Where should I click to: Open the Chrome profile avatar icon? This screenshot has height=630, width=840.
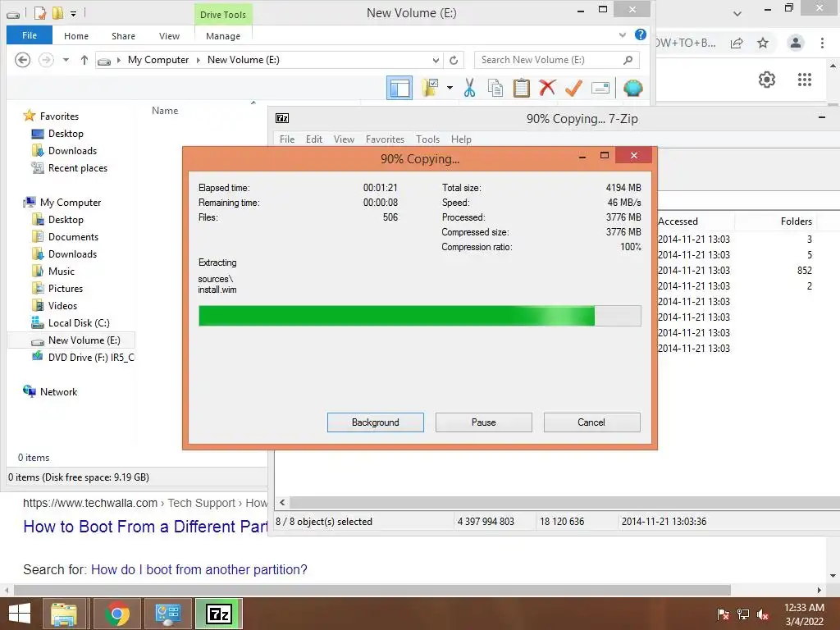[796, 43]
